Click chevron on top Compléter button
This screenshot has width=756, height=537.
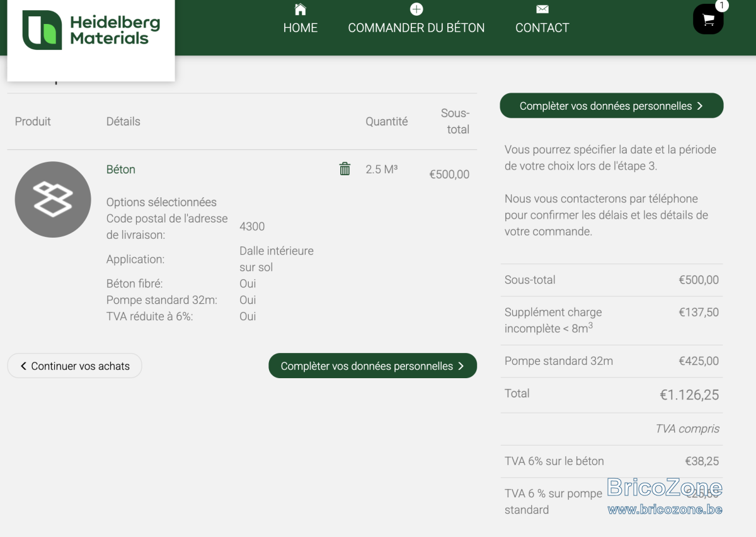tap(700, 106)
